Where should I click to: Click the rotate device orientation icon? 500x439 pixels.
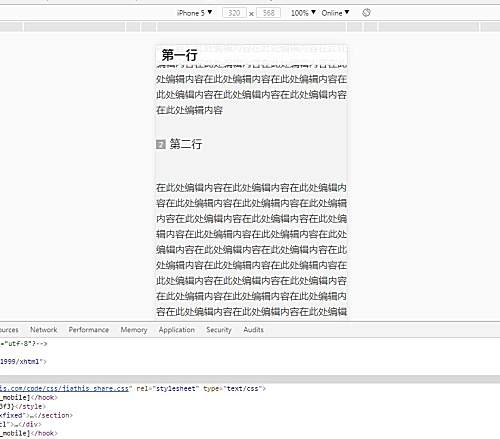click(x=366, y=13)
